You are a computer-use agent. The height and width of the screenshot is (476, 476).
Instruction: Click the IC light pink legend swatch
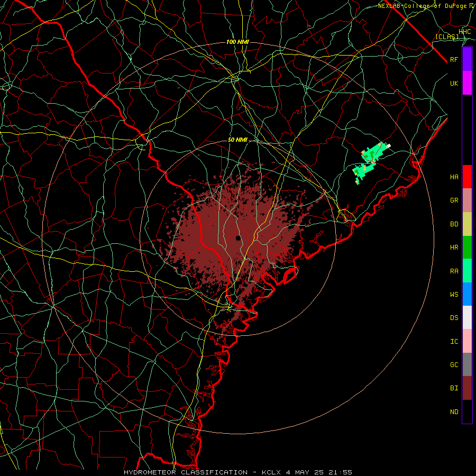coord(467,341)
